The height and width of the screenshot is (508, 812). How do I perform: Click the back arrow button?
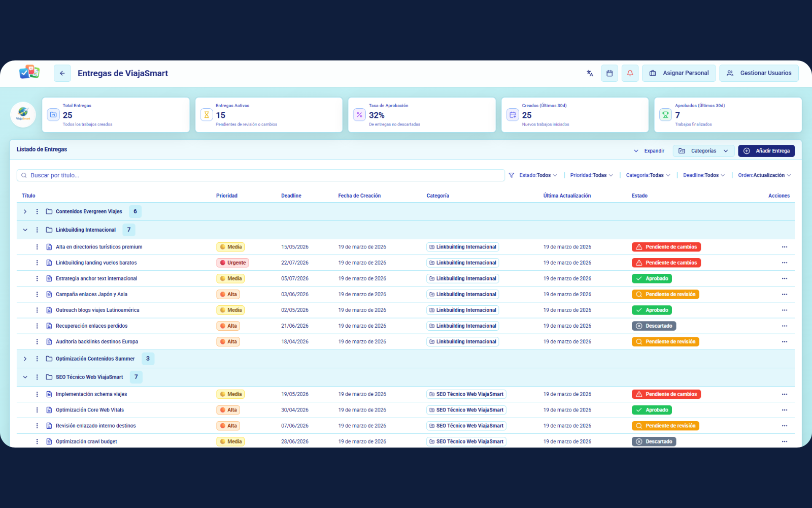pos(62,73)
